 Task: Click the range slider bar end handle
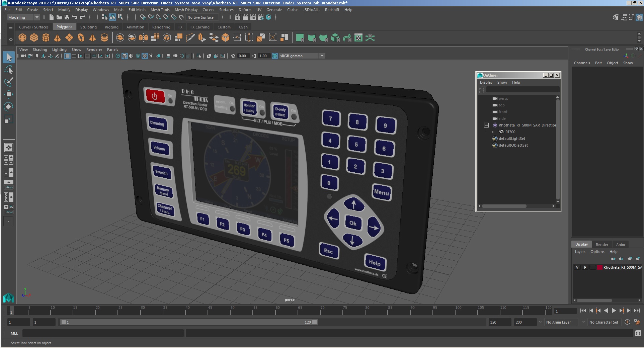pyautogui.click(x=315, y=322)
